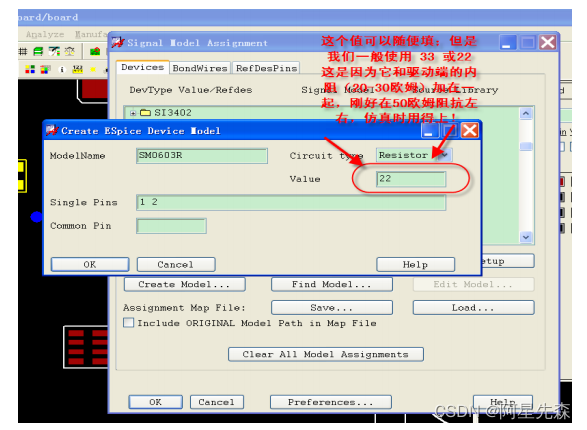Screen dimensions: 587x430
Task: Click the Find Model... button
Action: coord(332,284)
